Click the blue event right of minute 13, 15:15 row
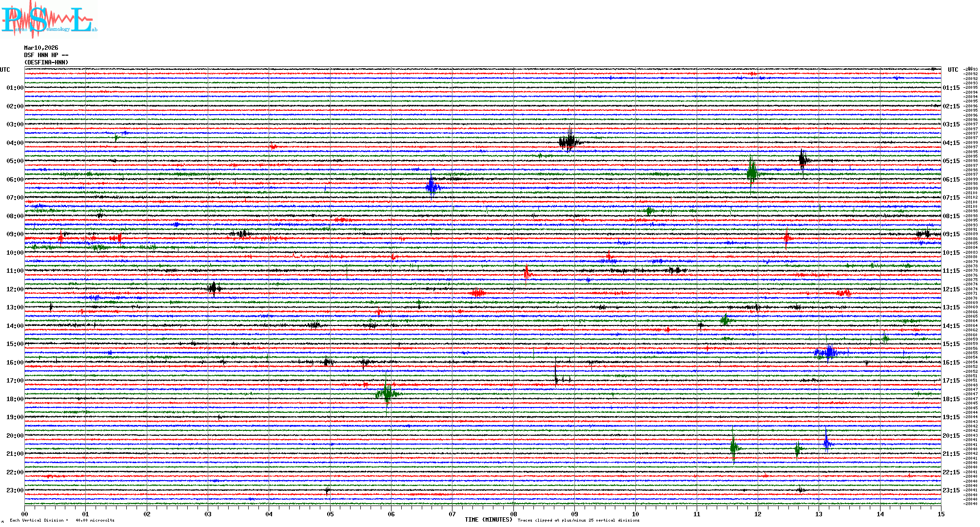This screenshot has width=980, height=527. pyautogui.click(x=829, y=352)
